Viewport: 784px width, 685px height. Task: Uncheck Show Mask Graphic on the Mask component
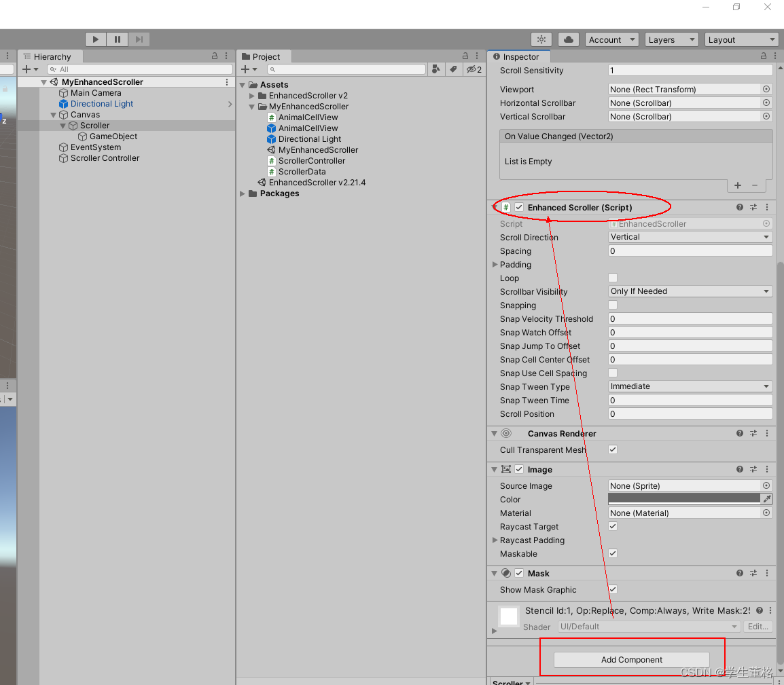tap(612, 589)
